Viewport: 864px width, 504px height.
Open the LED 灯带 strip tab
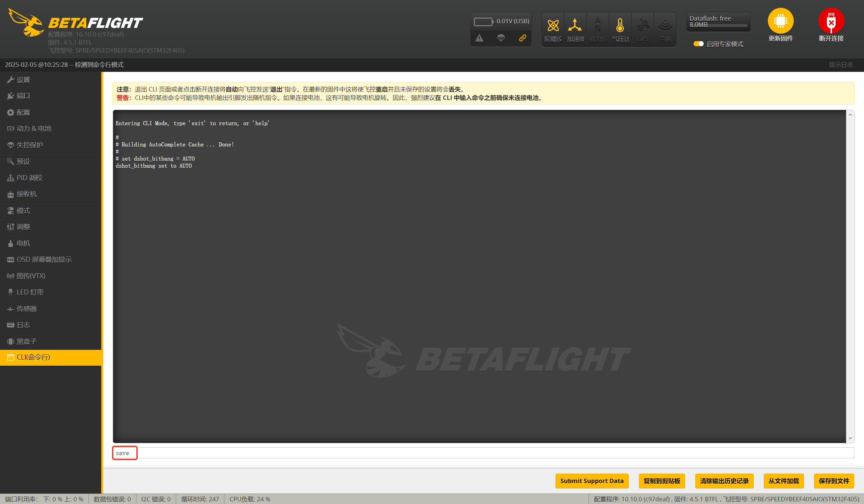tap(51, 292)
